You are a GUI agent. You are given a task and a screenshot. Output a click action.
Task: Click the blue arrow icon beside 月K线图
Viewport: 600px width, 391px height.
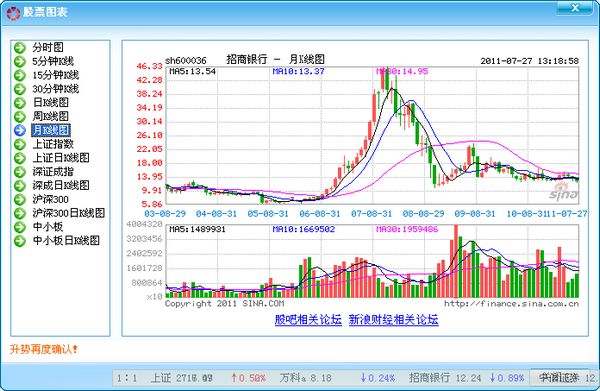point(20,130)
